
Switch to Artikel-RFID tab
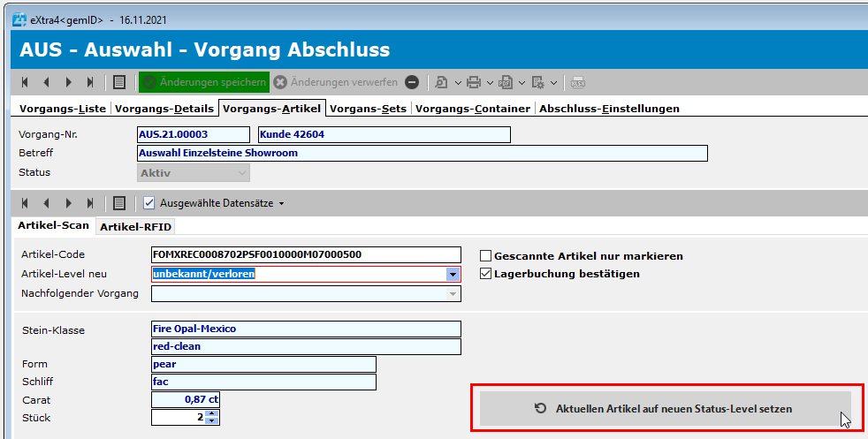[135, 227]
